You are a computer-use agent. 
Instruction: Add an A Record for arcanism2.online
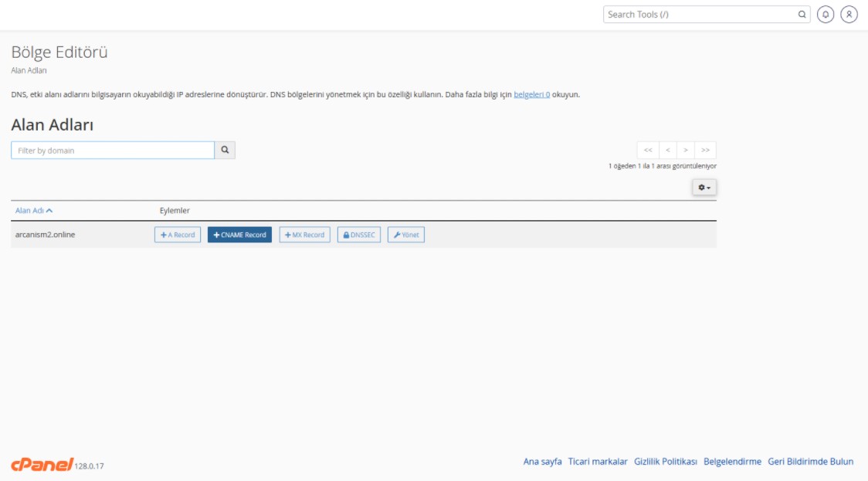[178, 235]
